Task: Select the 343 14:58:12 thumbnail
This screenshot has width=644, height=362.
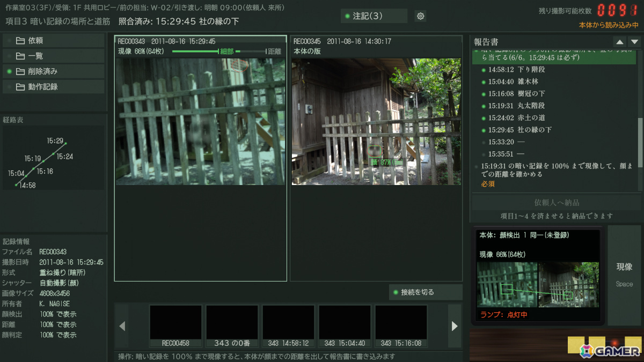Action: click(288, 326)
